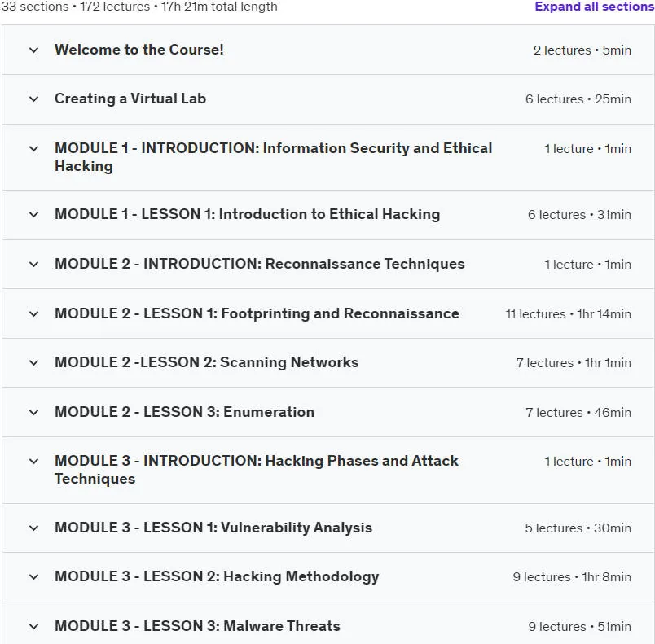The image size is (655, 644).
Task: Open the Welcome to the Course! section title
Action: [139, 50]
